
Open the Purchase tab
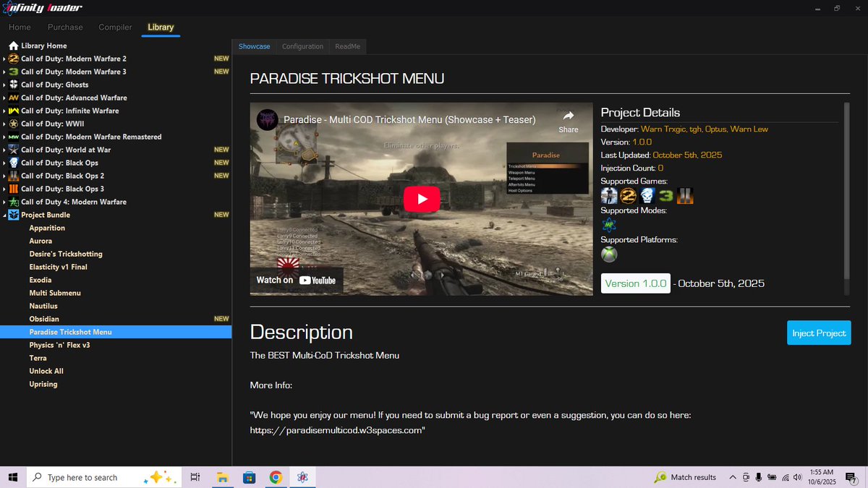tap(65, 27)
